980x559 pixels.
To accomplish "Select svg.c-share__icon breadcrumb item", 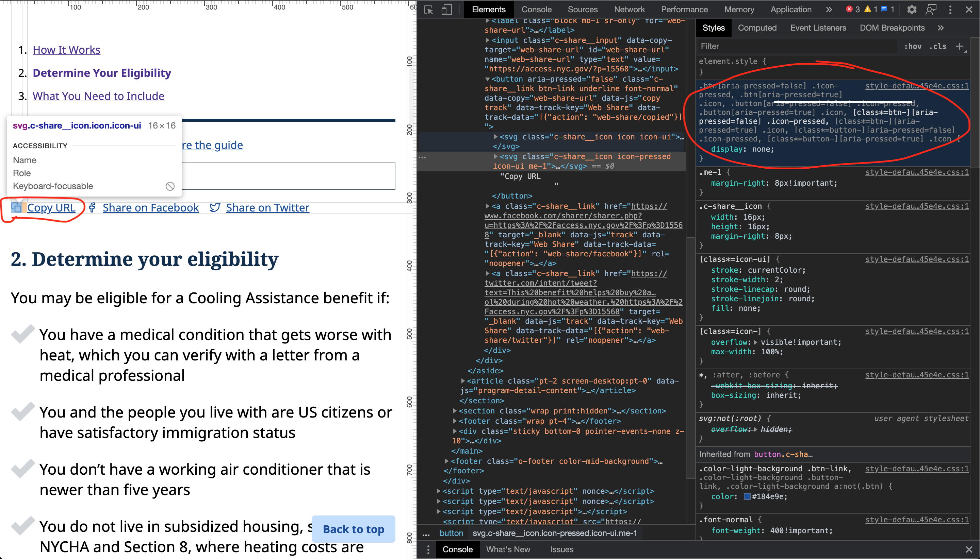I will pyautogui.click(x=555, y=533).
